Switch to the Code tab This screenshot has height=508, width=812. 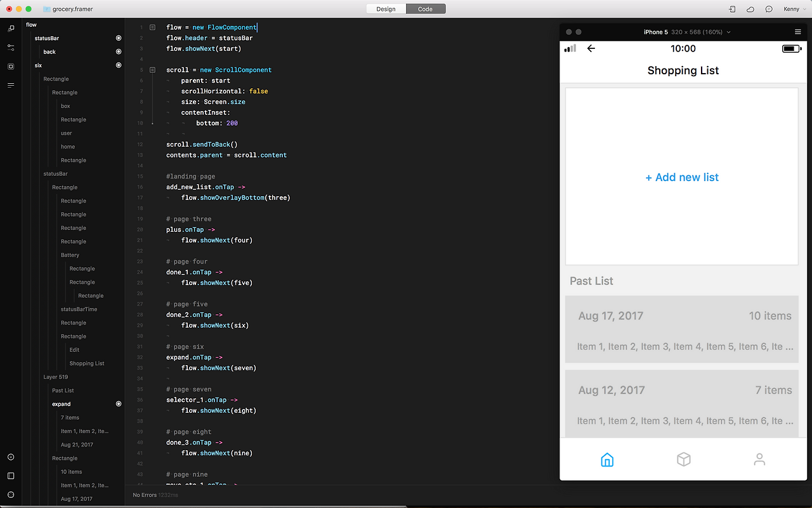click(425, 9)
